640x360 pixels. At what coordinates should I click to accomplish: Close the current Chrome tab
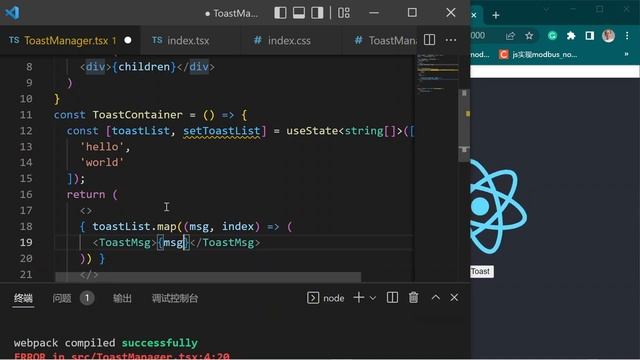tap(473, 15)
